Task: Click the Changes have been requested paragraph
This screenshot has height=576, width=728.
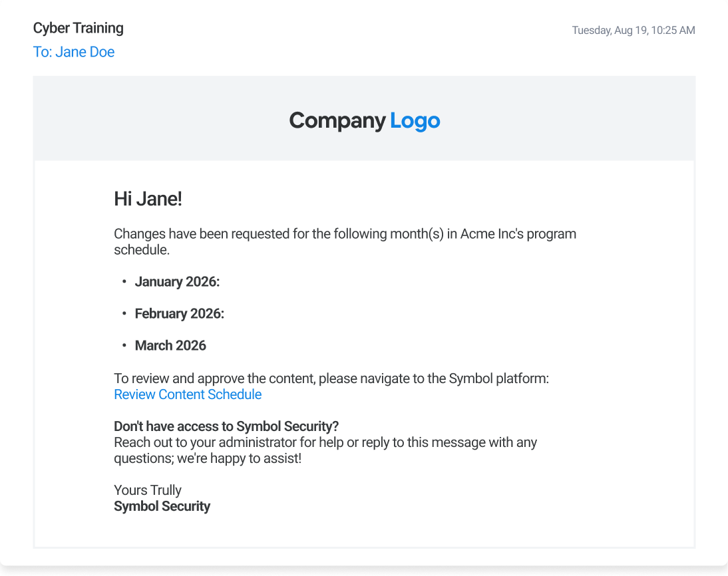Action: (x=345, y=241)
